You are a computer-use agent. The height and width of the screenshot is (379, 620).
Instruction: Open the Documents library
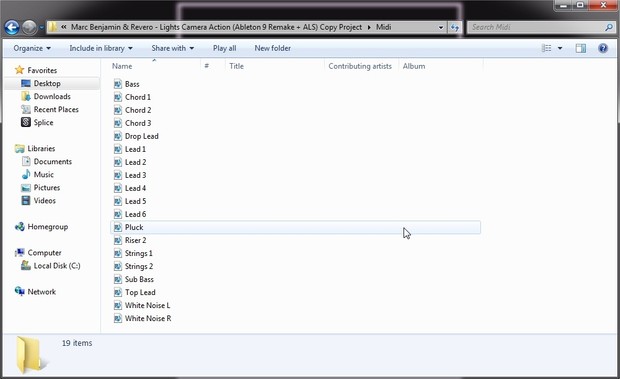[53, 162]
